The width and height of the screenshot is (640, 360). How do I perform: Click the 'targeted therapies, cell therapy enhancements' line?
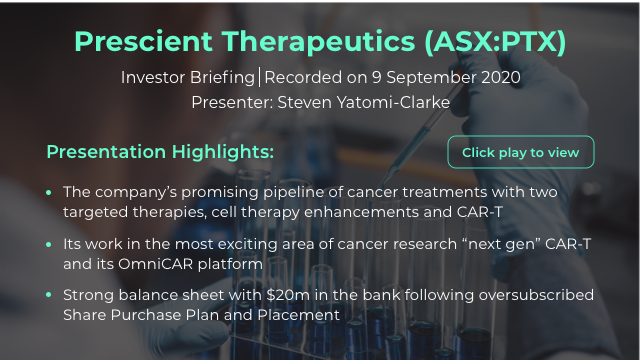tap(283, 212)
